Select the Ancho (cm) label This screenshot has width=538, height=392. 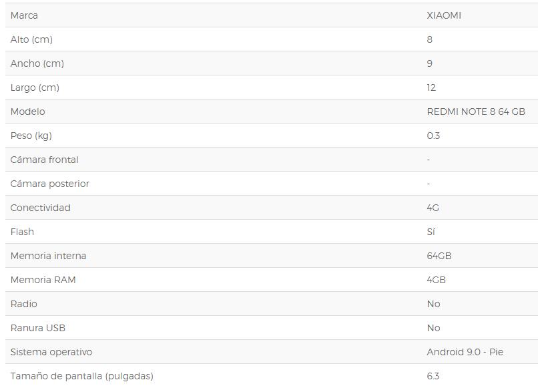coord(37,63)
